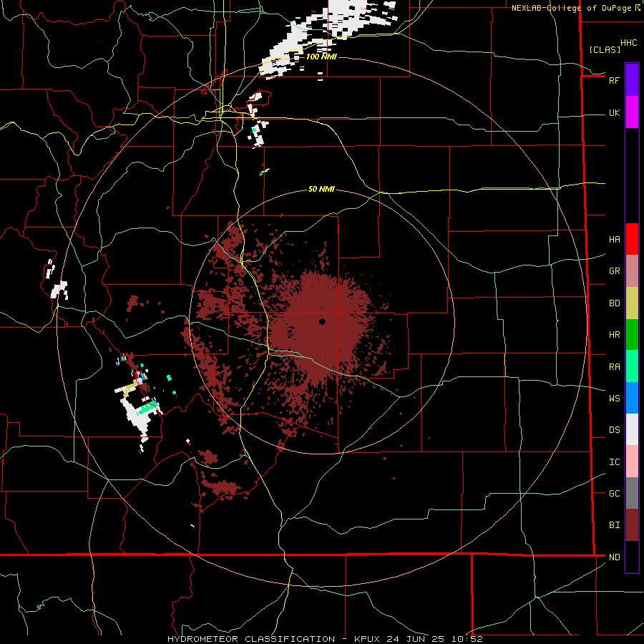Click the 'HA' legend label

614,240
